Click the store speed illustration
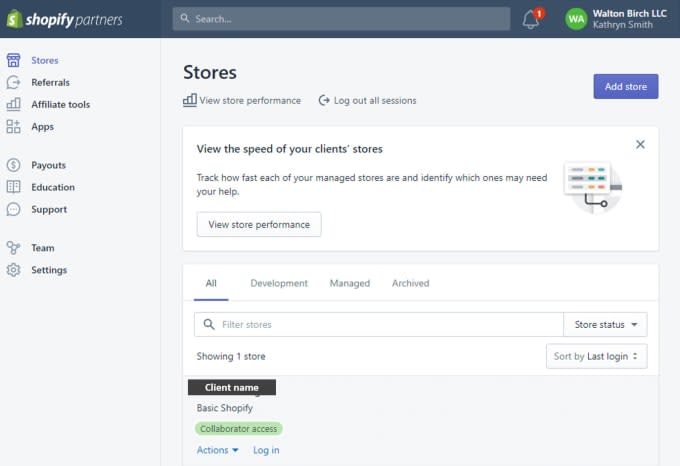The image size is (680, 466). (593, 187)
